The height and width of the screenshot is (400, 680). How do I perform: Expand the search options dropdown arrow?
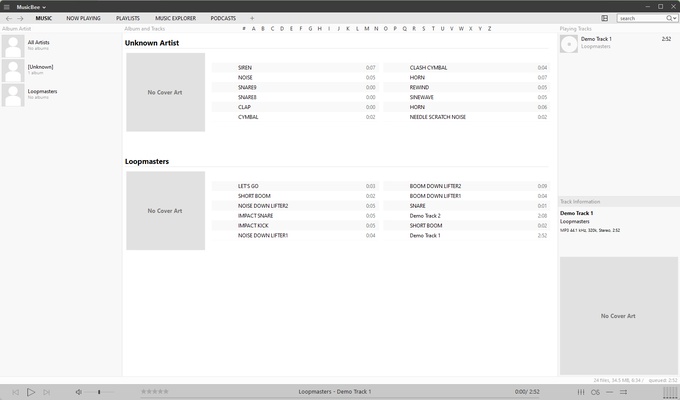(675, 18)
